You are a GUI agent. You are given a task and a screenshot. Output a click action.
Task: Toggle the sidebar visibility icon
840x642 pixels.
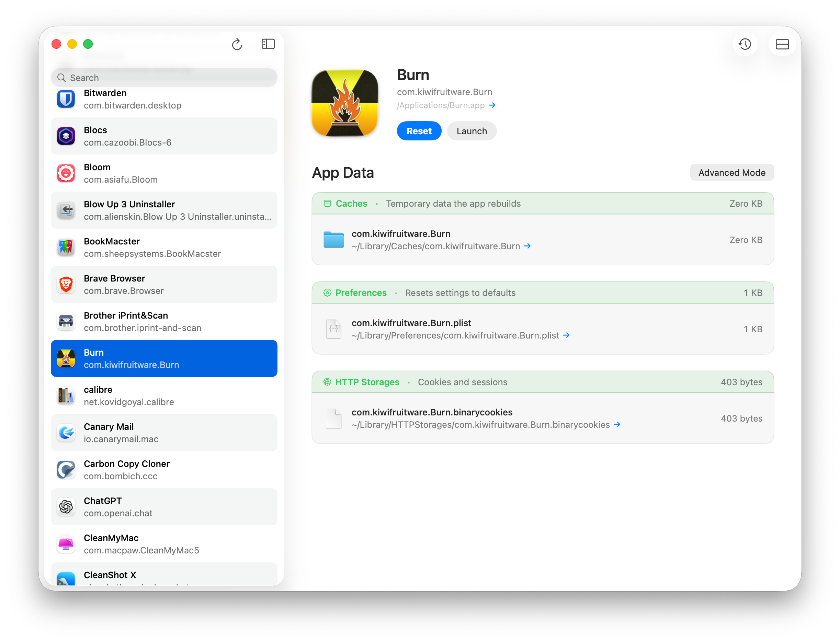(268, 44)
